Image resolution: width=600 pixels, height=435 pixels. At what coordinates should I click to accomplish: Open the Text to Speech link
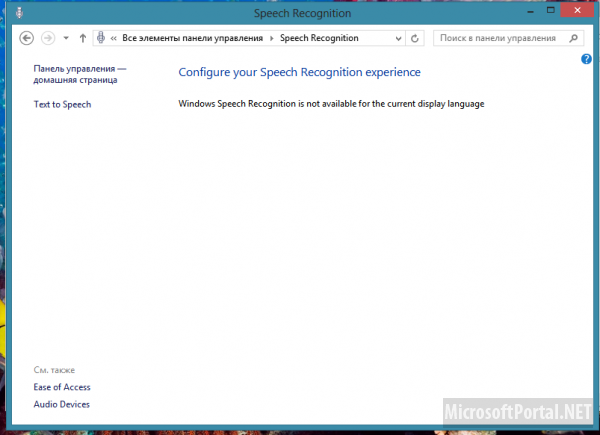coord(62,104)
